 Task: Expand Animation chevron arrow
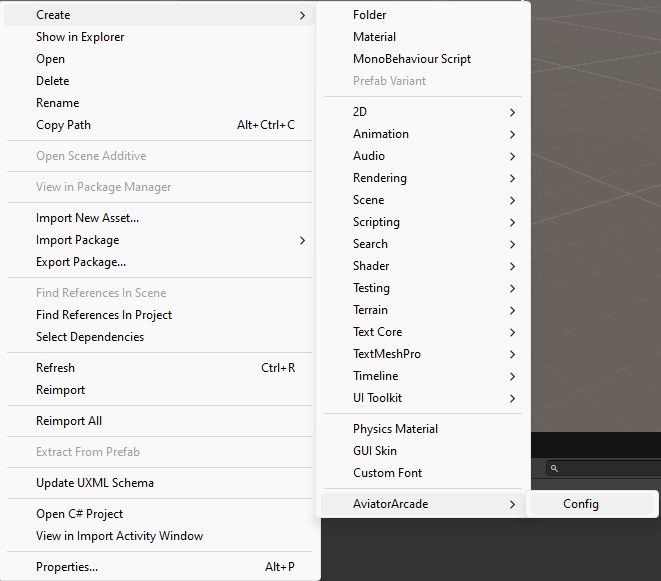(512, 134)
